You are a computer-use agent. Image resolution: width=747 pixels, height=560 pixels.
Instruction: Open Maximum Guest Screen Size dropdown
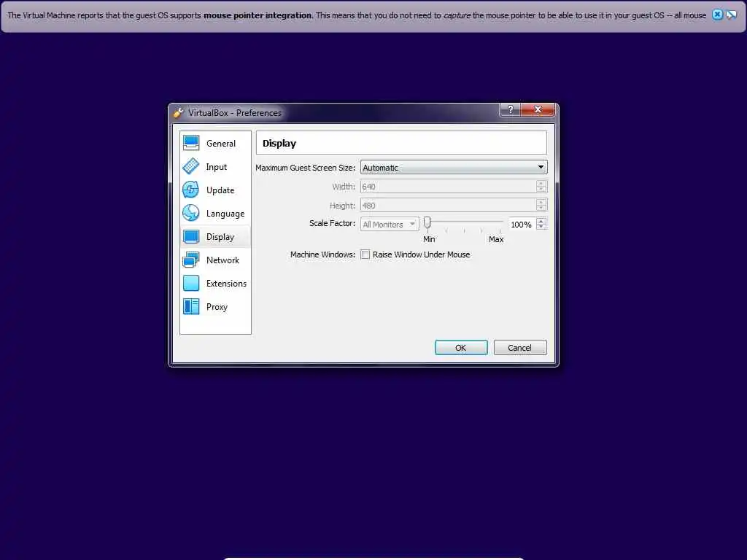[454, 167]
